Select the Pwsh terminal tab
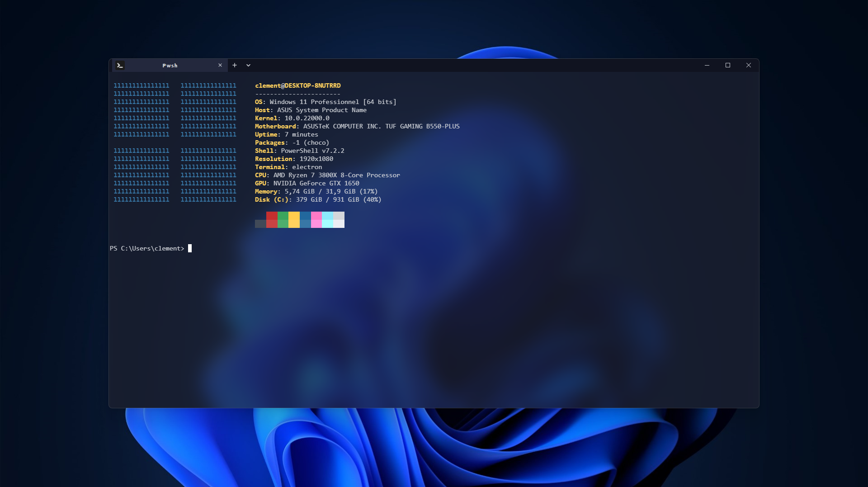The height and width of the screenshot is (487, 868). [170, 65]
